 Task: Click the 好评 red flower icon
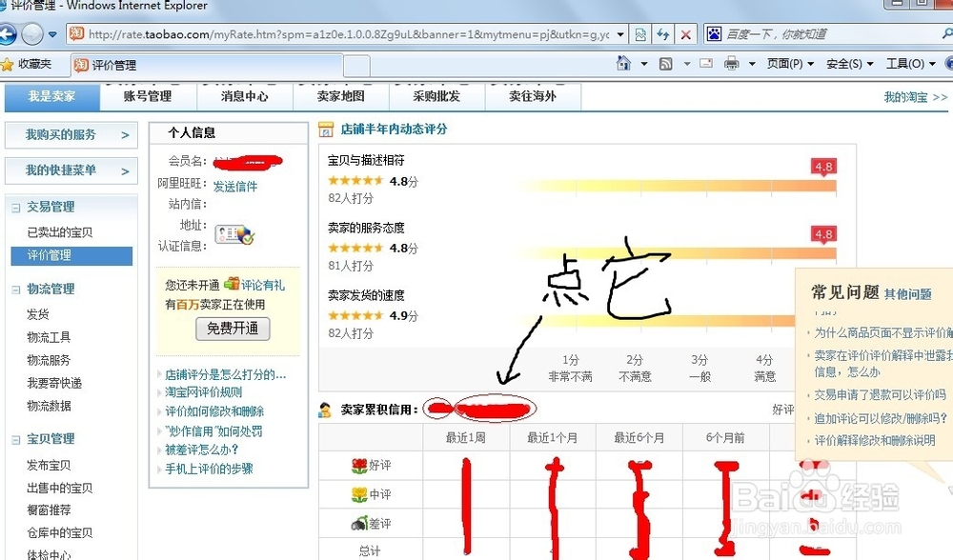pyautogui.click(x=357, y=465)
